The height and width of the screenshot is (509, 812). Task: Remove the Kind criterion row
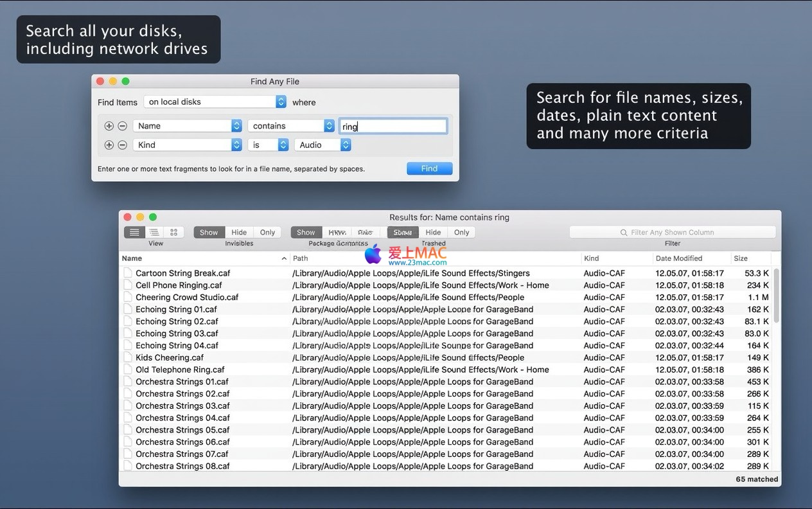click(122, 145)
